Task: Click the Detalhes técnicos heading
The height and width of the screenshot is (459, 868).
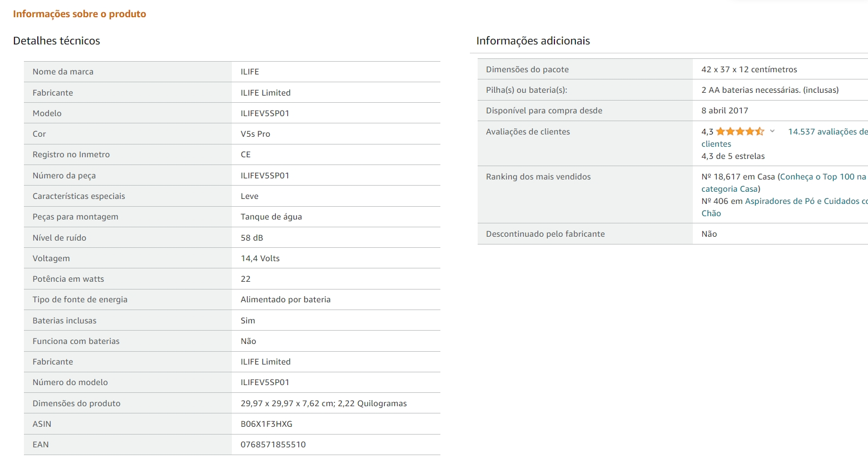Action: (57, 41)
